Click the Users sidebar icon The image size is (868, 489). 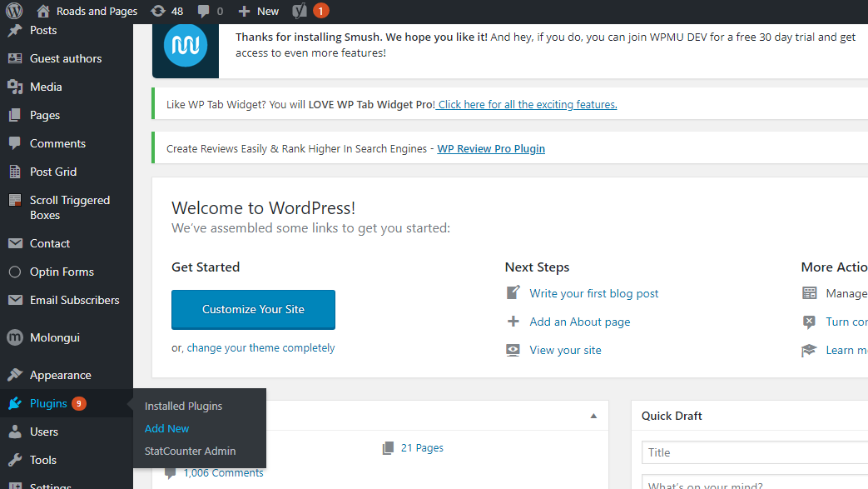[15, 432]
